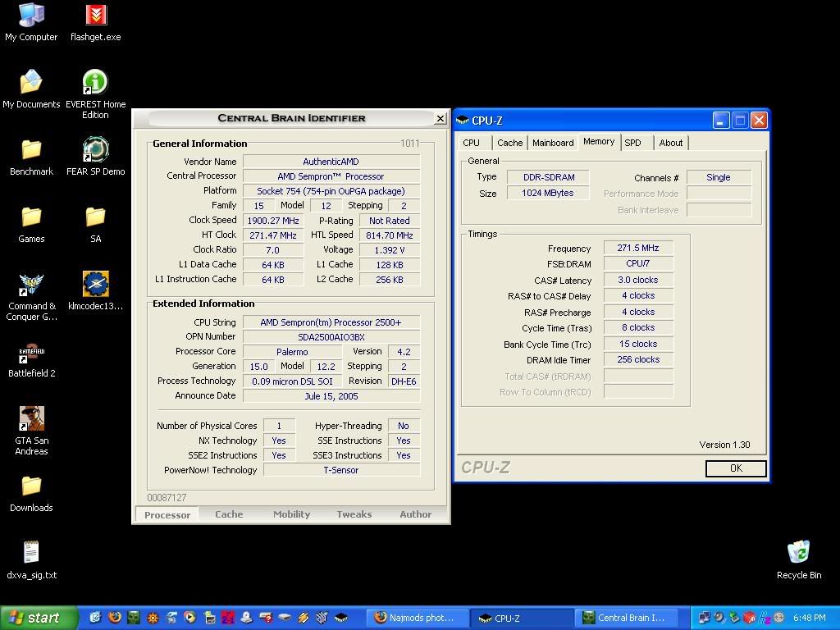Image resolution: width=840 pixels, height=630 pixels.
Task: Open the Tweaks tab in Central Brain Identifier
Action: tap(354, 514)
